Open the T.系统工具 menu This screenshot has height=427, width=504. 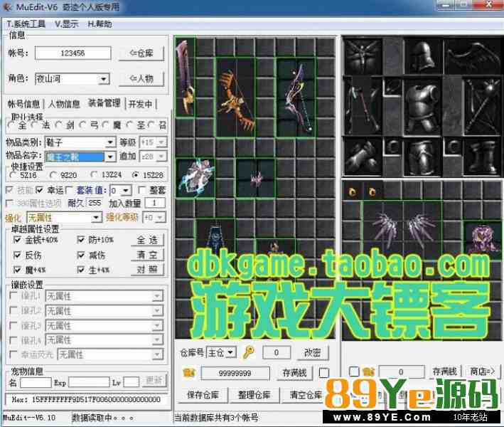(26, 24)
